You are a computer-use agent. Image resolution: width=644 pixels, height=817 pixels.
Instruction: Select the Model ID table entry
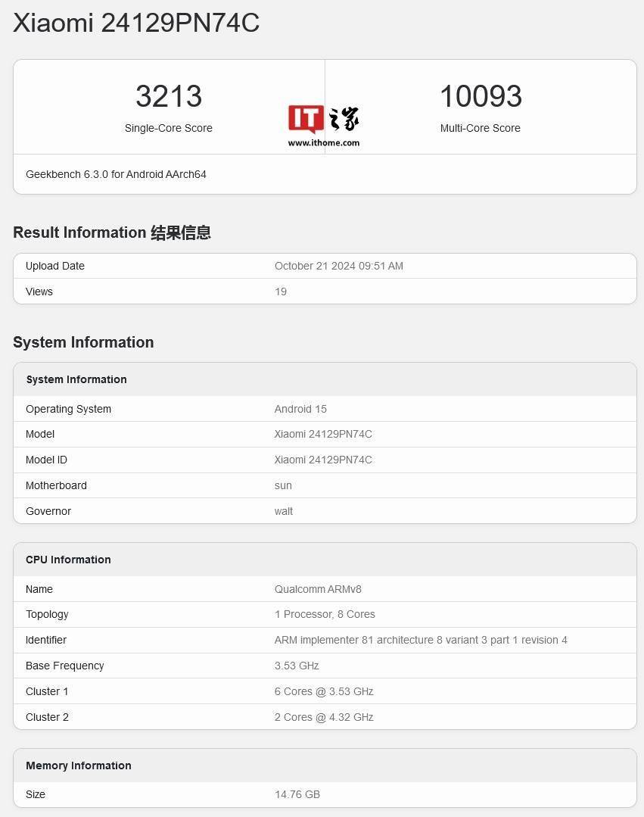(x=324, y=460)
